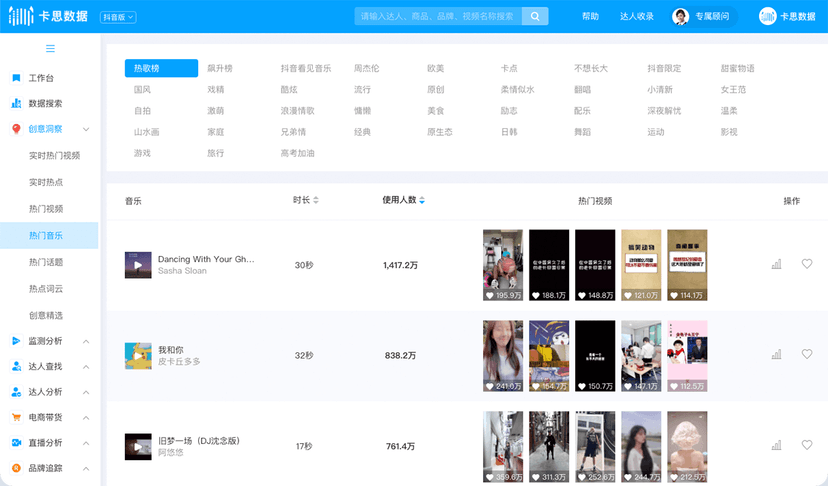Open 热门音乐 in sidebar

(x=49, y=235)
